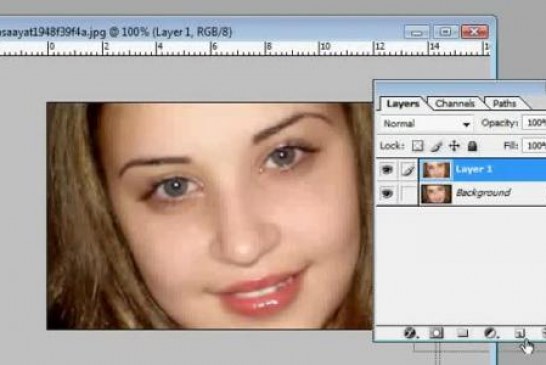This screenshot has height=365, width=546.
Task: Toggle Lock transparent pixels icon
Action: coord(417,146)
